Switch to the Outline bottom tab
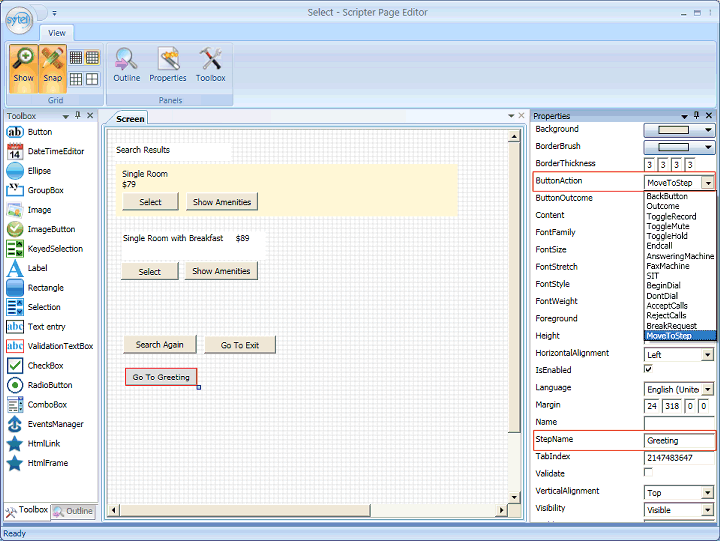This screenshot has height=541, width=720. pos(73,511)
